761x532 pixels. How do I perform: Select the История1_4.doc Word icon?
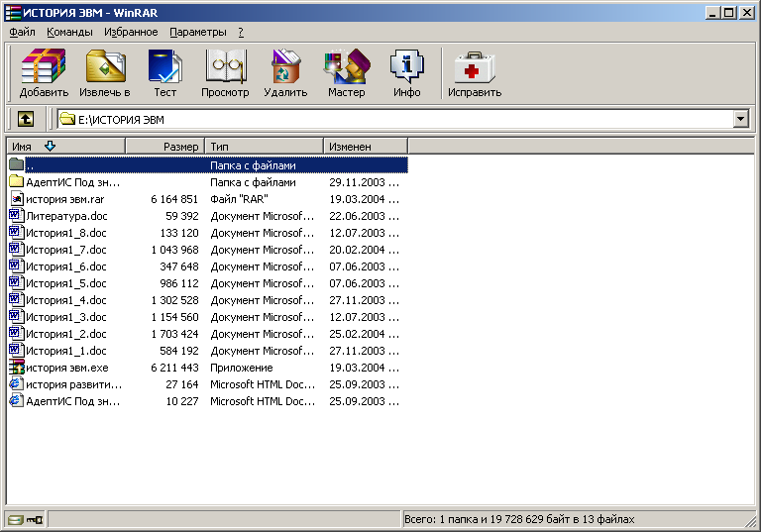point(17,299)
